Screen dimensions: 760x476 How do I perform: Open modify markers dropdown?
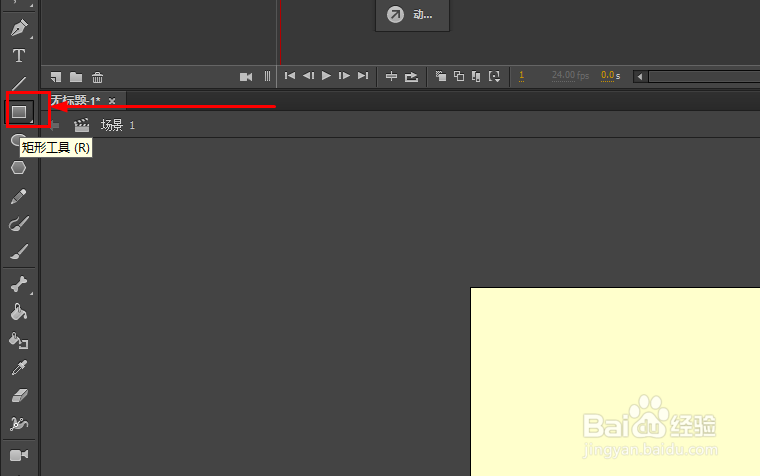click(494, 76)
